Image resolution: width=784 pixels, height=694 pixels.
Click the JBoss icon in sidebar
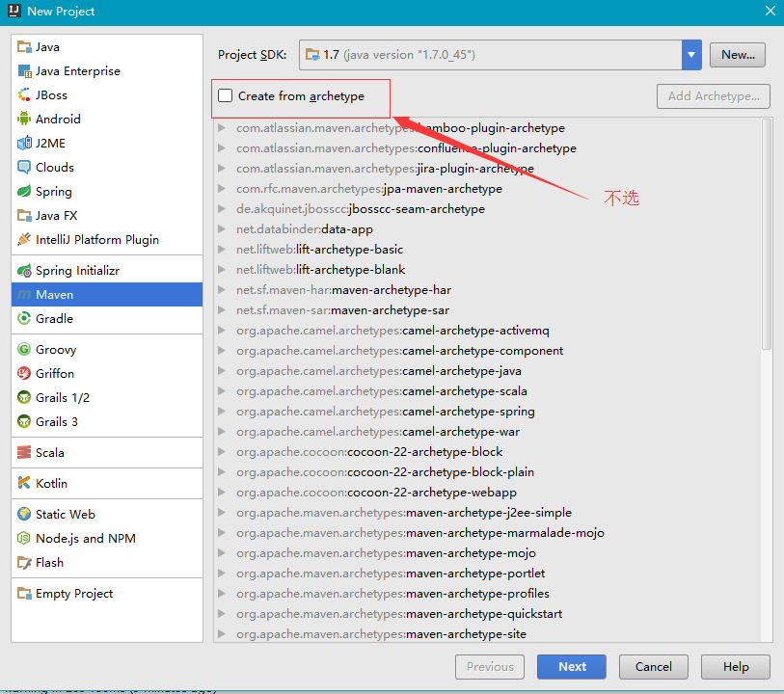coord(24,94)
